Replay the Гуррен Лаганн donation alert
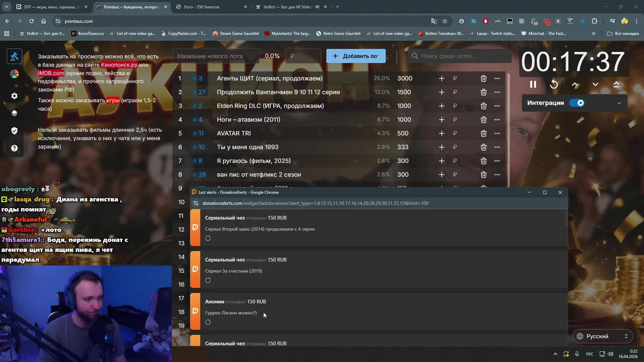 (x=208, y=322)
